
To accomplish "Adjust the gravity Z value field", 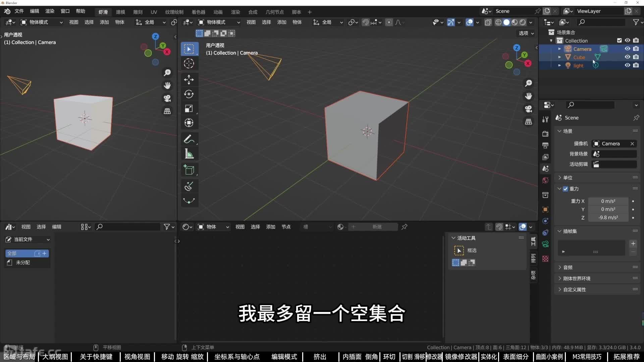I will [608, 218].
